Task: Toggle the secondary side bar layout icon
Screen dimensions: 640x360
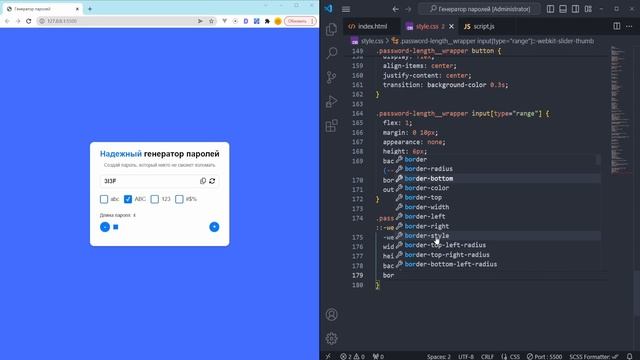Action: click(575, 9)
